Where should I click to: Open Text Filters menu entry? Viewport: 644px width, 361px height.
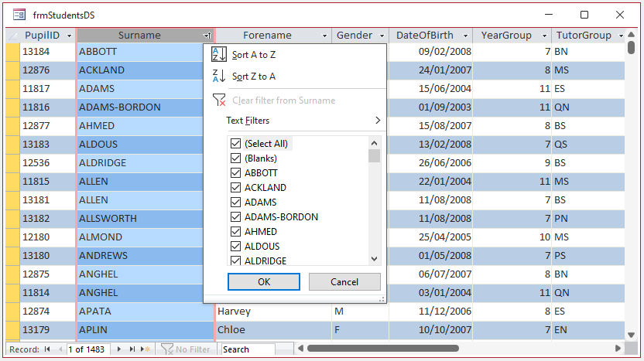(x=295, y=121)
